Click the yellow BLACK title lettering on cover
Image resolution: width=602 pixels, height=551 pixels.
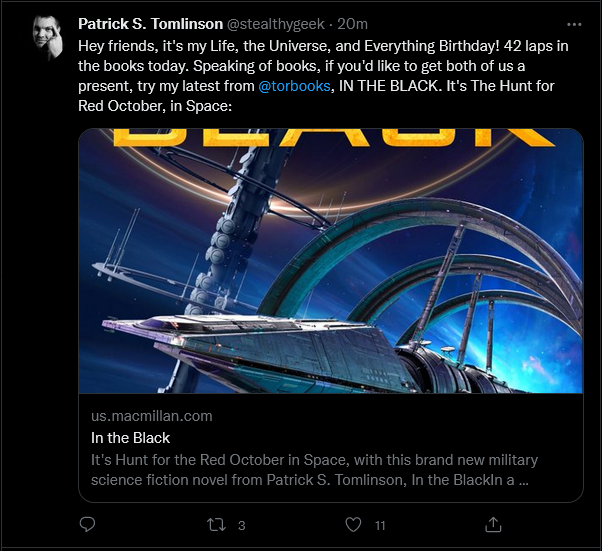(x=334, y=138)
